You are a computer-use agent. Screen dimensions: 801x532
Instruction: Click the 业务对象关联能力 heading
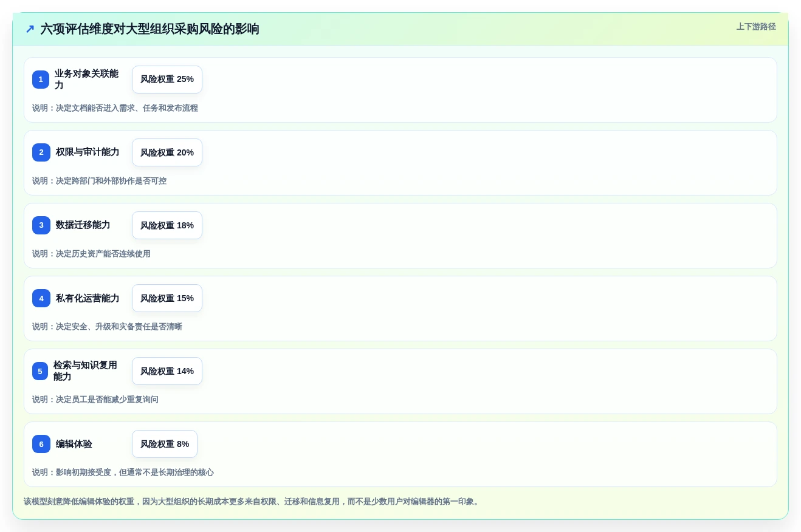(87, 80)
